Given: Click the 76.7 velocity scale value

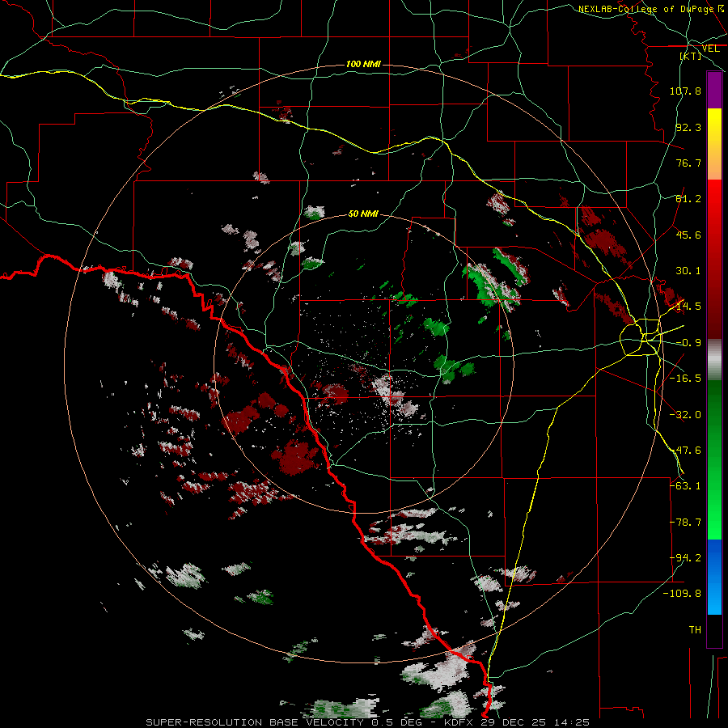Looking at the screenshot, I should click(x=688, y=163).
